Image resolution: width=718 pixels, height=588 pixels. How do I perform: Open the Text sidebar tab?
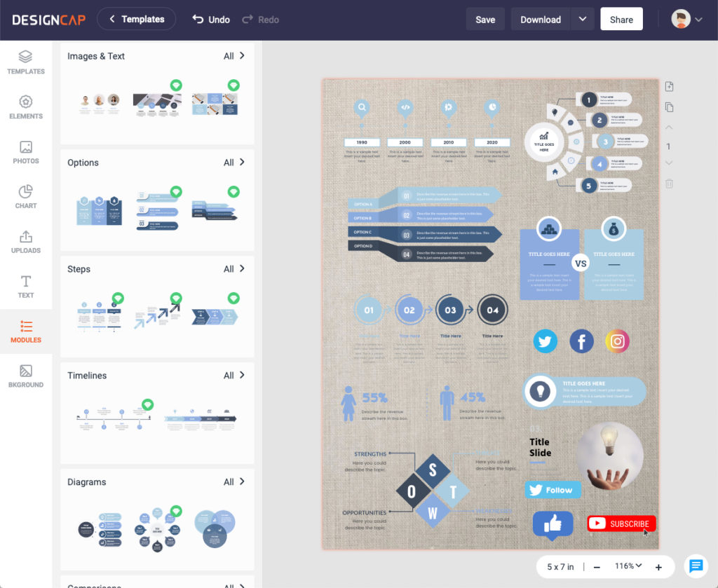pos(26,287)
